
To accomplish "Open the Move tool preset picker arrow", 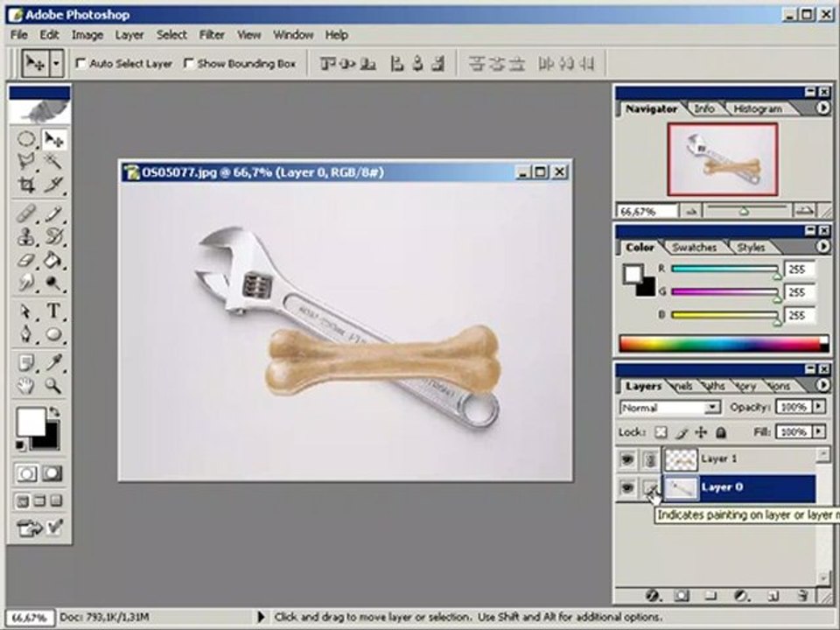I will [x=56, y=64].
